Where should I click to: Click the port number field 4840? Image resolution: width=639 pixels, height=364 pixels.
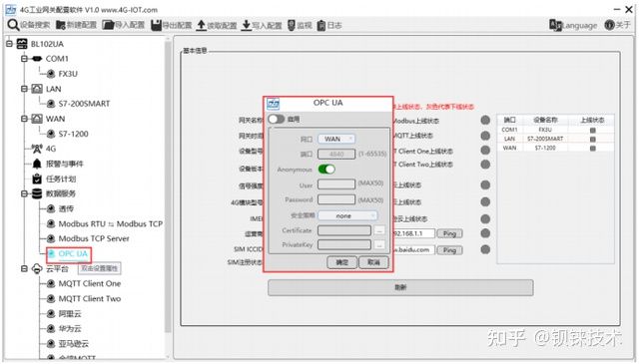(336, 154)
